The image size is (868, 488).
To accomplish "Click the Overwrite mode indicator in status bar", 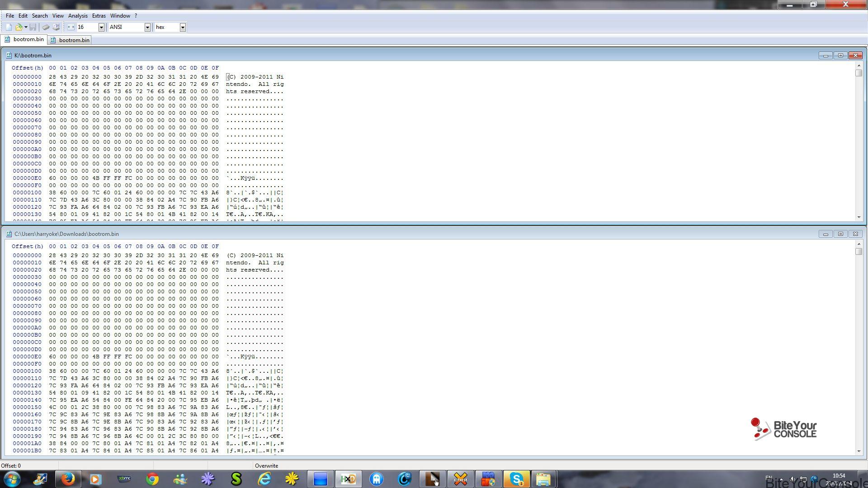I will [x=266, y=466].
